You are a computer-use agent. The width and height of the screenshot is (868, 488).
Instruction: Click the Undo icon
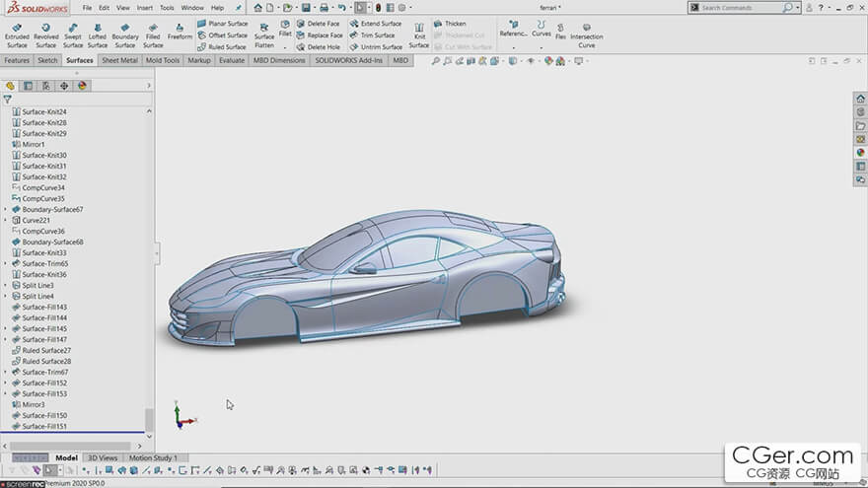coord(341,8)
